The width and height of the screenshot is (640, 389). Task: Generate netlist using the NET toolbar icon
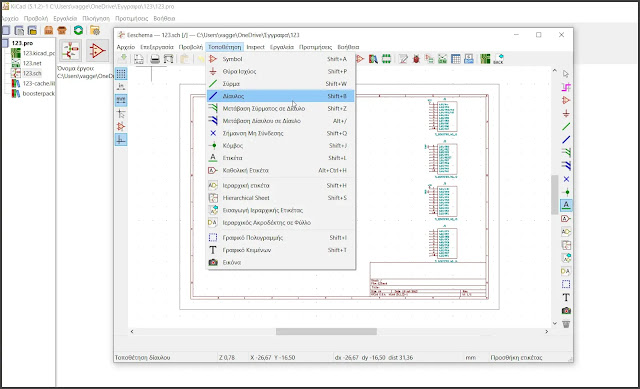[442, 59]
